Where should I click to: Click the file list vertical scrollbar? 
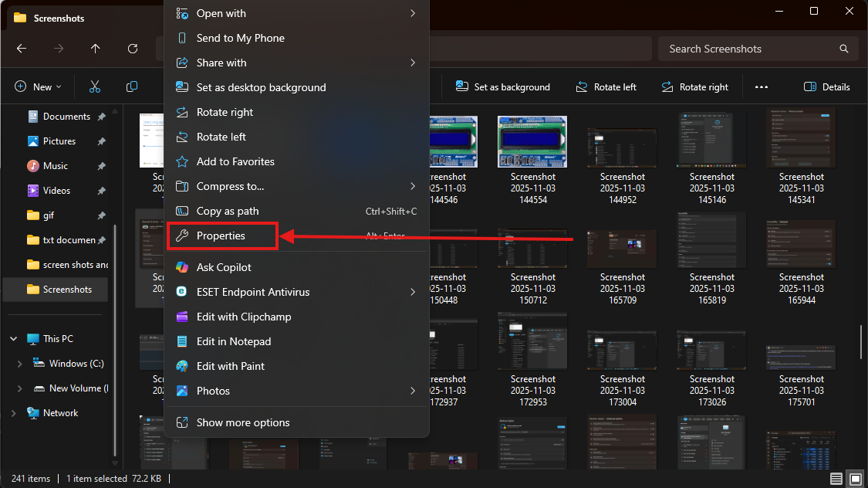tap(861, 342)
